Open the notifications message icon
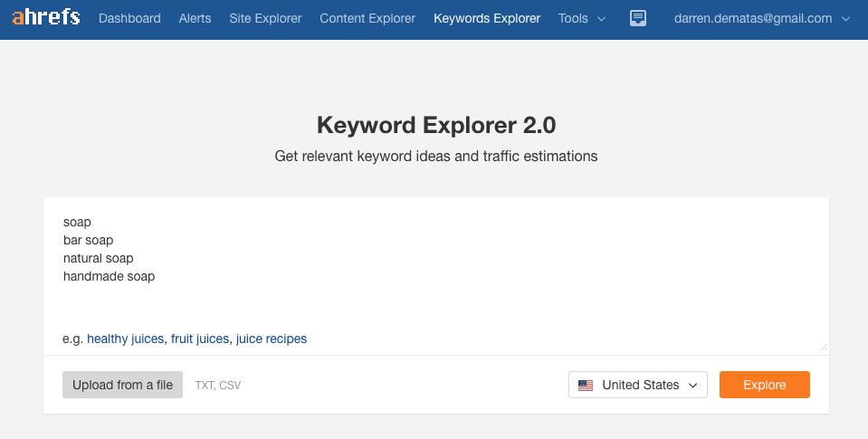 pyautogui.click(x=638, y=18)
